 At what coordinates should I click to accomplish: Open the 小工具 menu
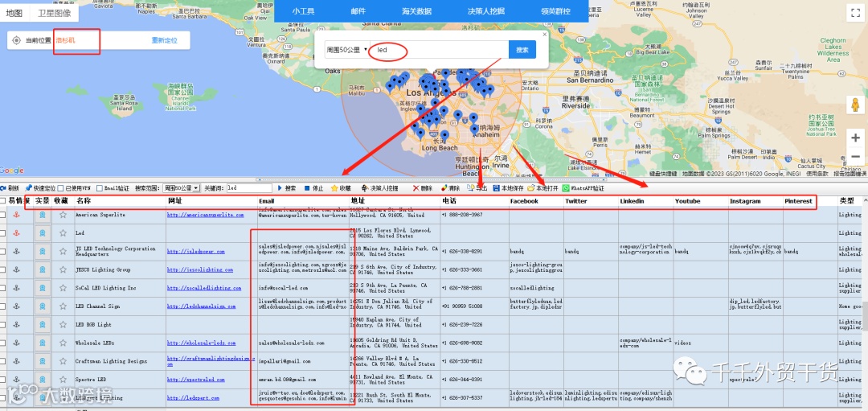tap(303, 11)
